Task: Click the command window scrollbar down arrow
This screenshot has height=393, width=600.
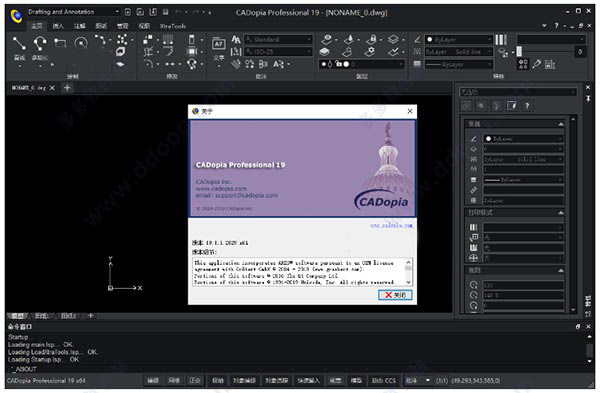Action: (x=590, y=361)
